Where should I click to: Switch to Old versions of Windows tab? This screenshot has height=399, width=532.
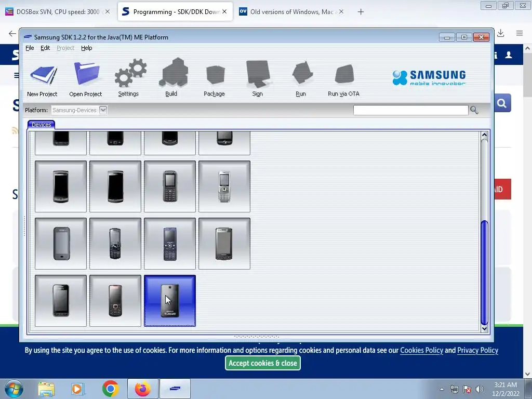[292, 11]
